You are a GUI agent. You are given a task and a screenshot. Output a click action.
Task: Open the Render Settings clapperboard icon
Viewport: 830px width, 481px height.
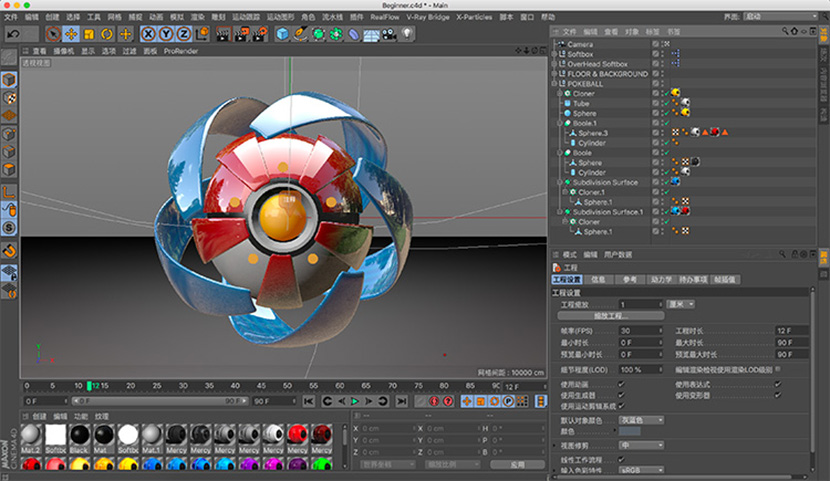[x=259, y=34]
